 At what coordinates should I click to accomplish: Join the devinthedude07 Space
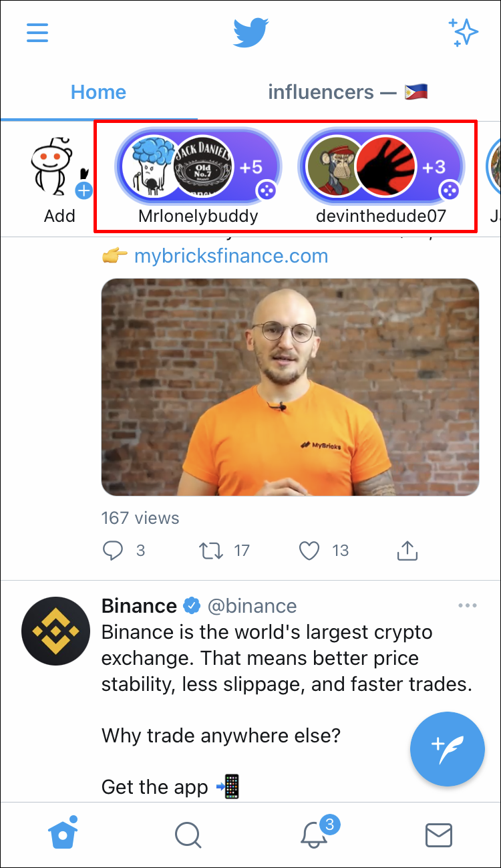[381, 167]
